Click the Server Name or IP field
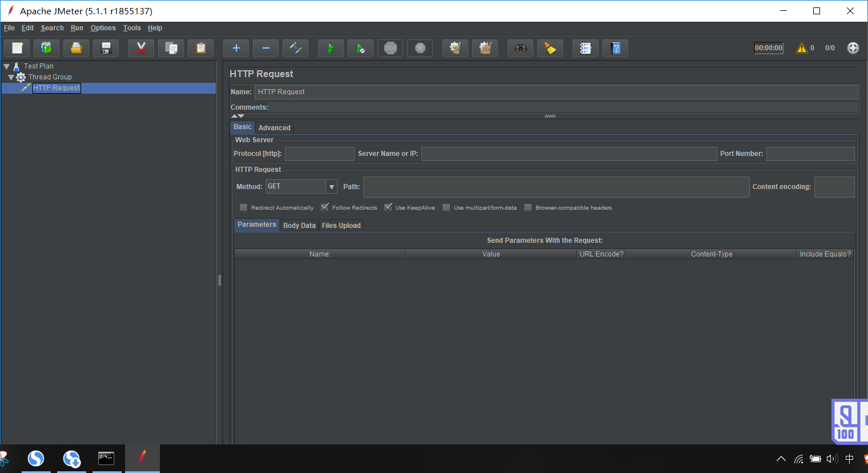 pyautogui.click(x=569, y=154)
